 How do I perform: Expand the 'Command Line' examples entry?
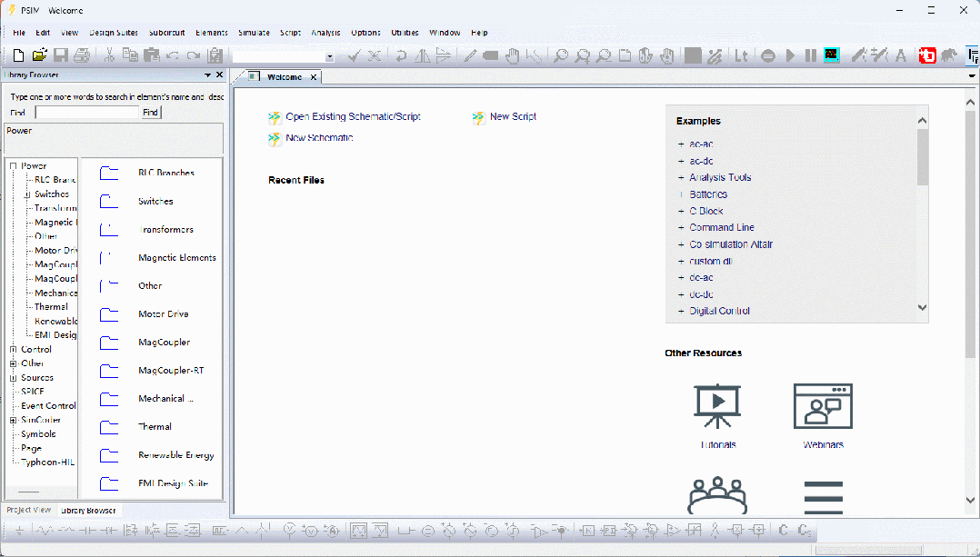coord(681,228)
